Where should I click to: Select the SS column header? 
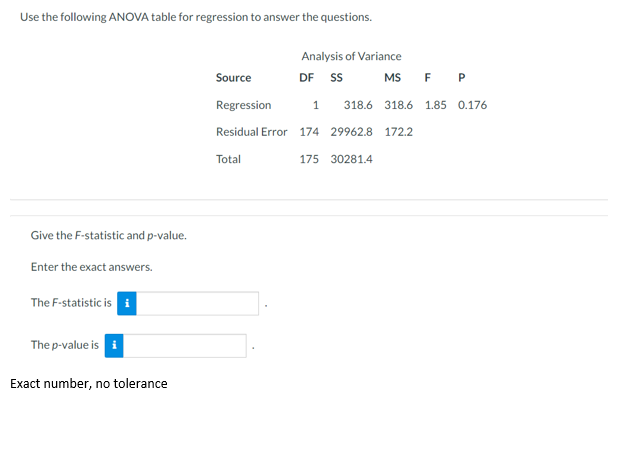click(x=337, y=77)
